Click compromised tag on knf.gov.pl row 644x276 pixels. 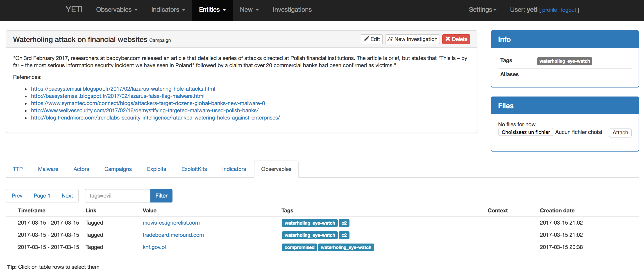click(299, 247)
